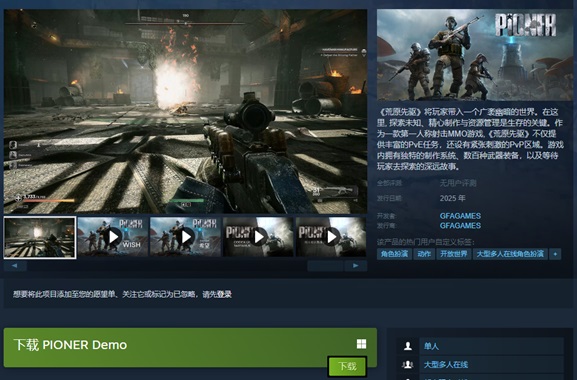Open the 角色扮演 tag
577x380 pixels.
pos(394,254)
